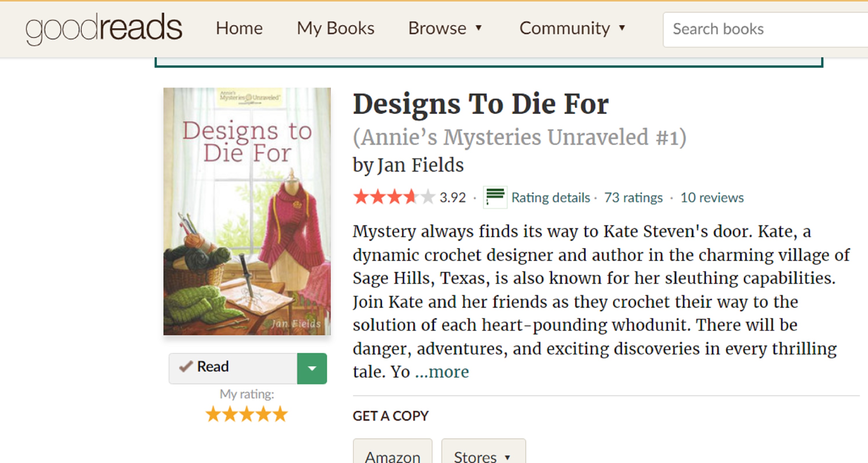Set my rating to four stars
This screenshot has height=463, width=868.
[x=263, y=414]
